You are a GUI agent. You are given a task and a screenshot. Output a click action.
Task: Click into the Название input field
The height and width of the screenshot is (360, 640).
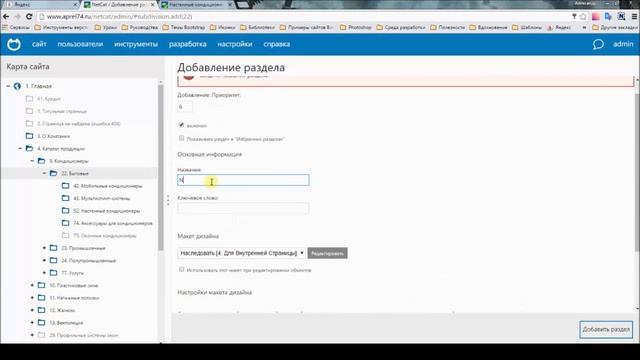pos(243,180)
